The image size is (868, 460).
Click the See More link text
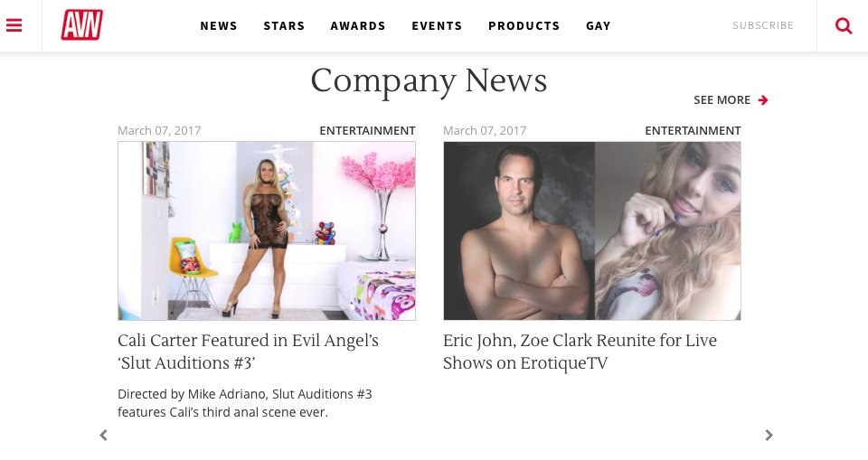coord(722,100)
